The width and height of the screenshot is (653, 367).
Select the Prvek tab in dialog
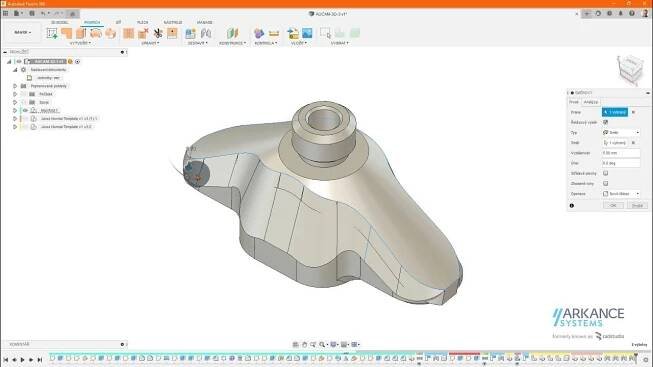[574, 102]
